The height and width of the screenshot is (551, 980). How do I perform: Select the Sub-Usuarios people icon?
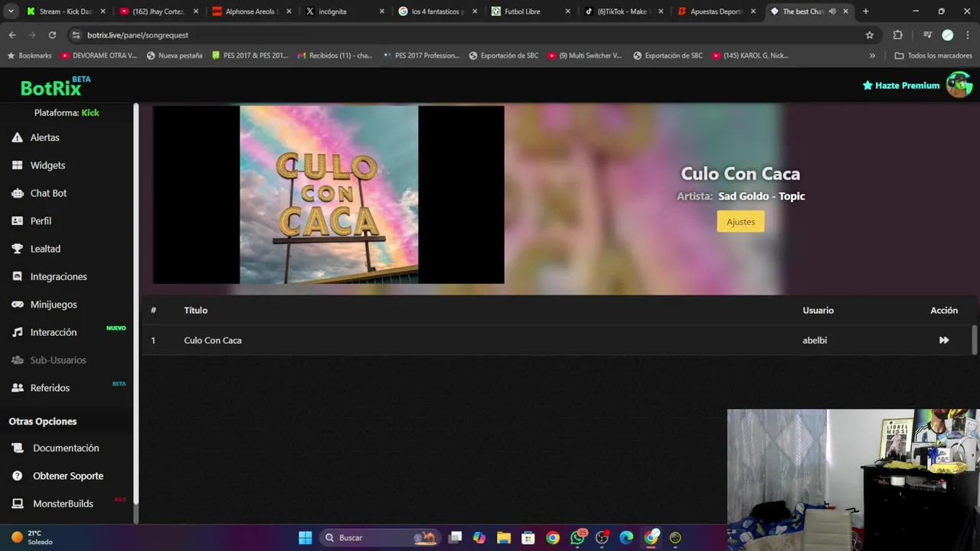pyautogui.click(x=17, y=360)
